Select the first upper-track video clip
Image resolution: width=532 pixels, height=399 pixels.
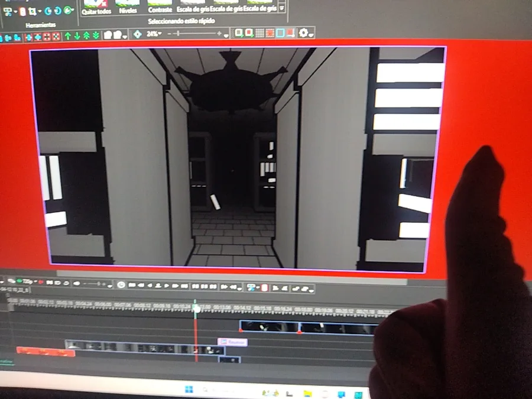click(x=270, y=326)
